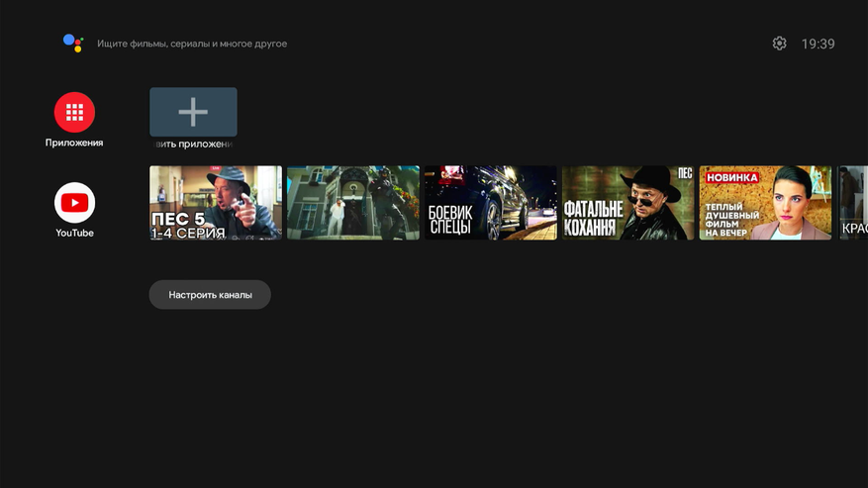Screen dimensions: 868x488
Task: Open the settings gear icon
Action: coord(780,44)
